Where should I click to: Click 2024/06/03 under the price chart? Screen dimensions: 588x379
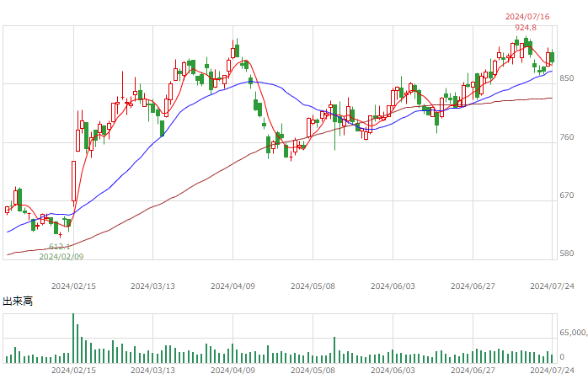[393, 286]
